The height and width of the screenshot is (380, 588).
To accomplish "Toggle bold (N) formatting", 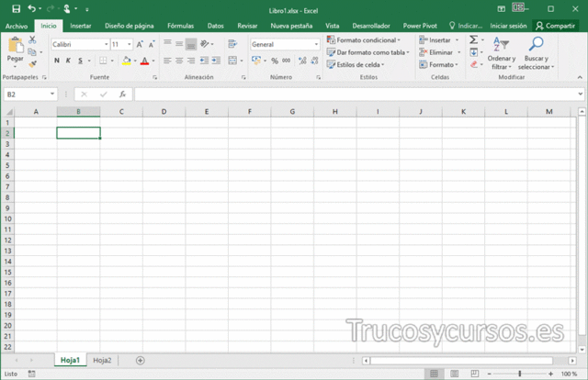I will [x=57, y=61].
